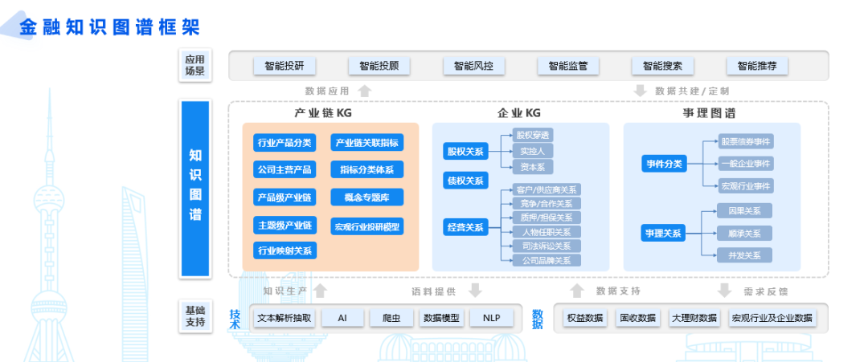Click the down arrow next to 语料提供
868x362 pixels.
475,291
